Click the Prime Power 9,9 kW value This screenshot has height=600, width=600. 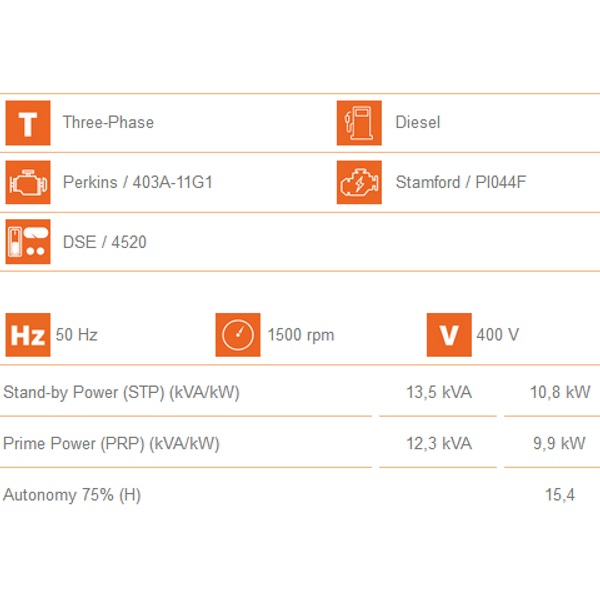(x=559, y=443)
